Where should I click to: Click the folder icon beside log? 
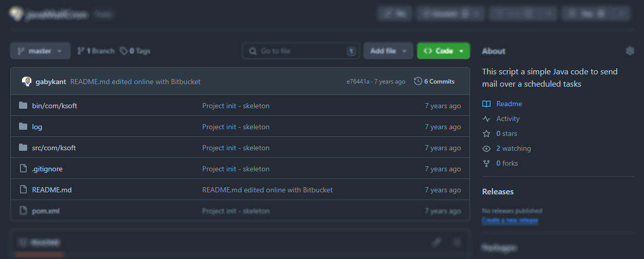pyautogui.click(x=23, y=127)
